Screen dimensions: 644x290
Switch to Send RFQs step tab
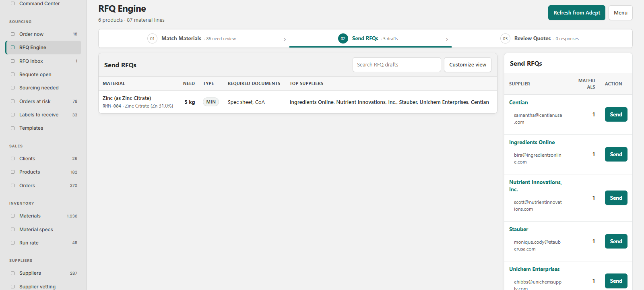pyautogui.click(x=370, y=39)
